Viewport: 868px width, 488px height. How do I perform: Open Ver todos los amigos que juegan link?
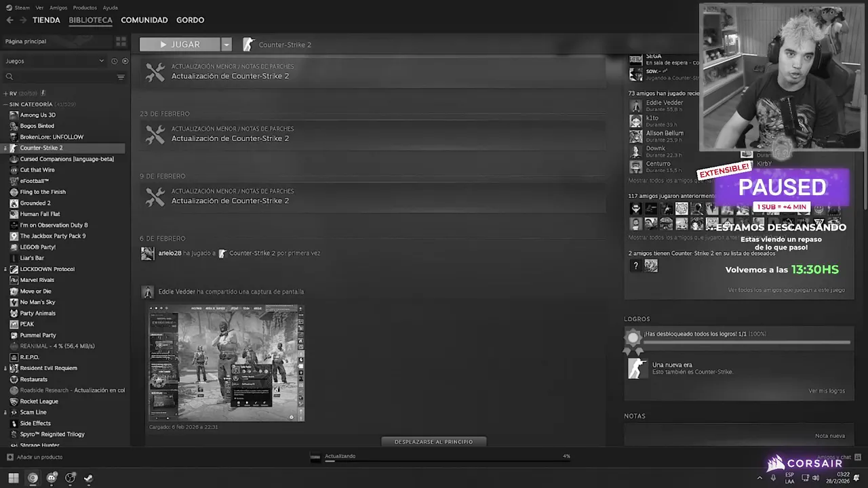(x=787, y=290)
